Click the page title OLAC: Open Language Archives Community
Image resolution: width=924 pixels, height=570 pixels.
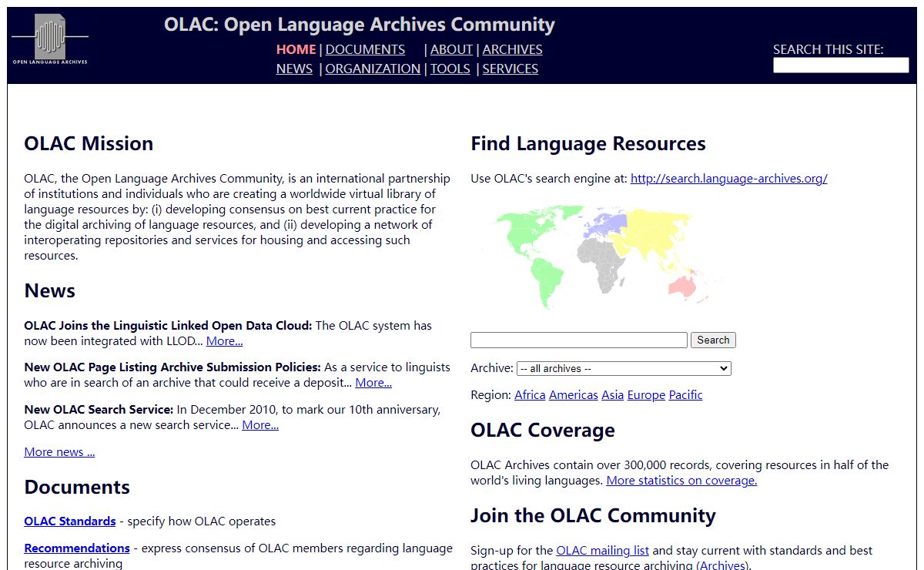360,25
